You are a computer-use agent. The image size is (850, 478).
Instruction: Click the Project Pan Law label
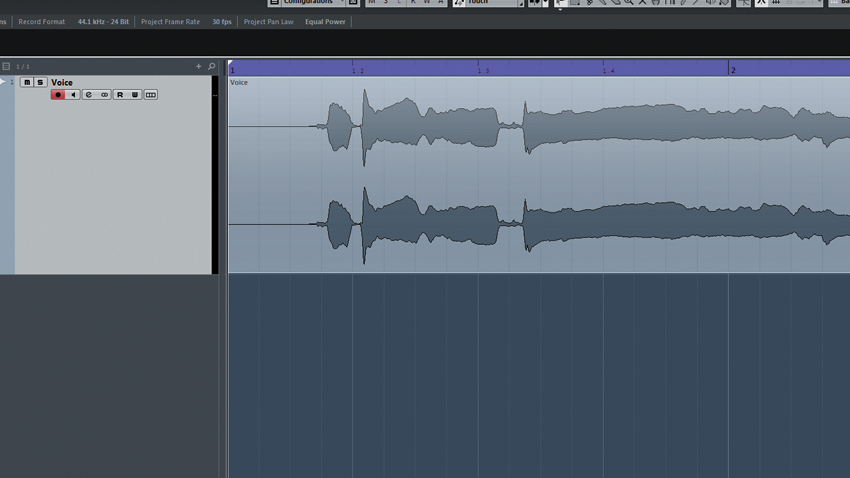click(x=268, y=22)
